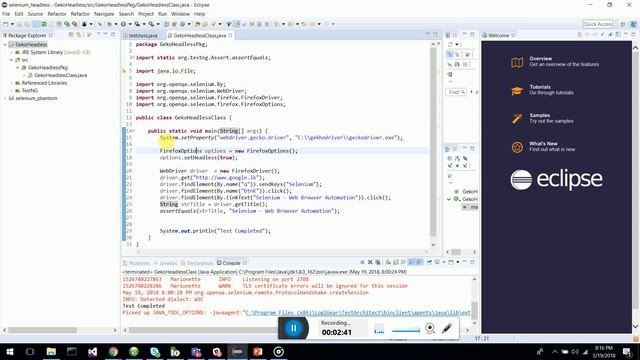Image resolution: width=640 pixels, height=360 pixels.
Task: Toggle Show Console on standard error change
Action: coord(419,262)
